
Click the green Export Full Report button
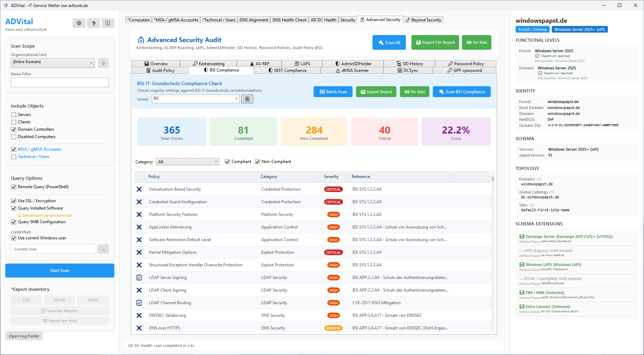(x=435, y=42)
